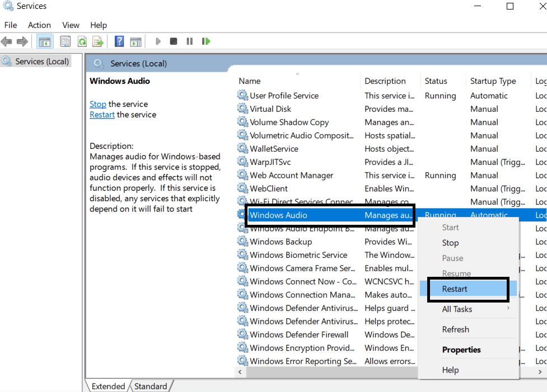Open the View menu
This screenshot has width=547, height=392.
coord(71,25)
